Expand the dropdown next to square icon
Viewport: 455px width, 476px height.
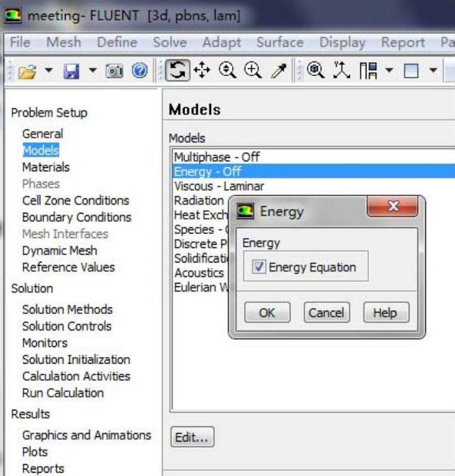click(433, 71)
